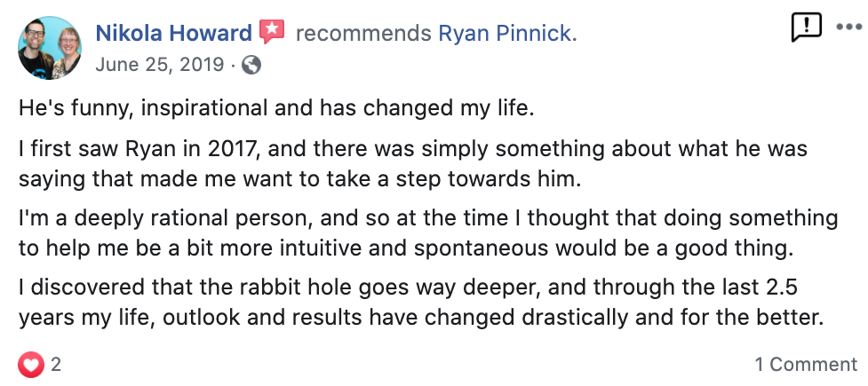This screenshot has width=868, height=386.
Task: Click the red heart reaction icon
Action: click(x=31, y=364)
